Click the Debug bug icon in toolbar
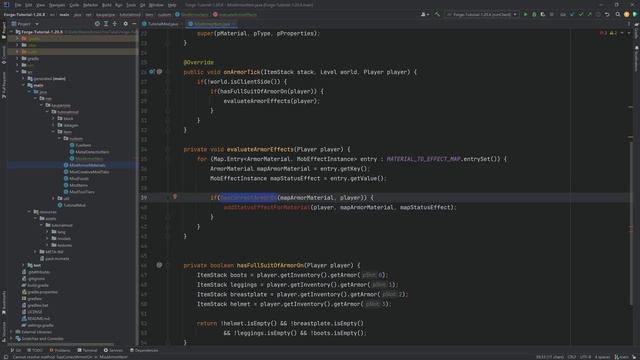The image size is (640, 360). coord(534,14)
